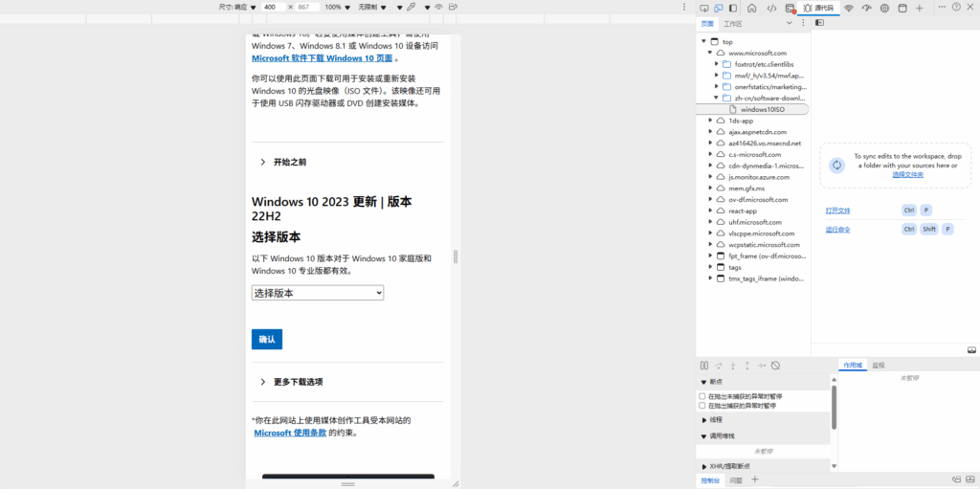Select the 作用域 tab
The height and width of the screenshot is (489, 980).
(x=853, y=366)
